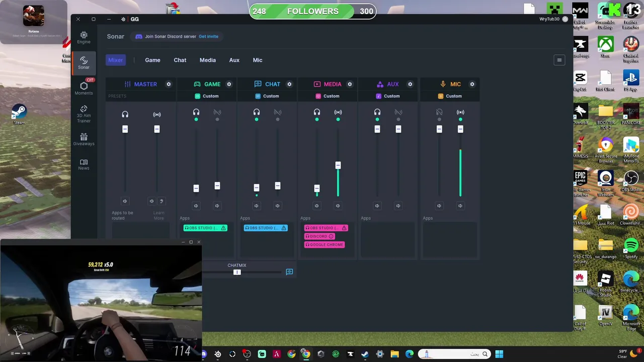The height and width of the screenshot is (362, 644).
Task: Toggle Chat headphone monitoring icon
Action: tap(257, 112)
